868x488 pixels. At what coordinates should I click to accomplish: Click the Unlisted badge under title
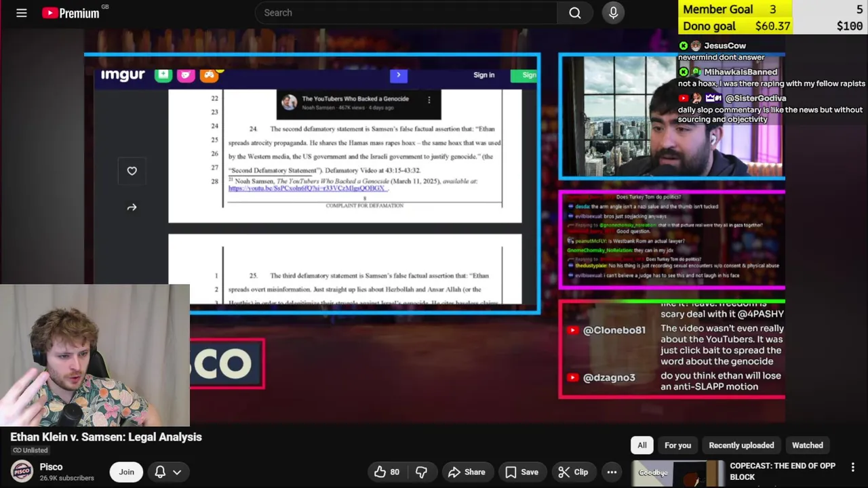coord(30,450)
